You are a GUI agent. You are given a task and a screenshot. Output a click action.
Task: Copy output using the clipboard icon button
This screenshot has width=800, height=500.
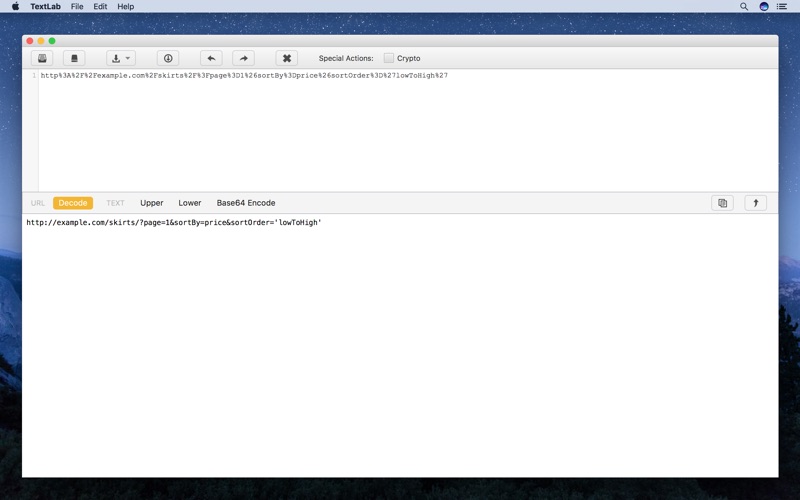[722, 203]
